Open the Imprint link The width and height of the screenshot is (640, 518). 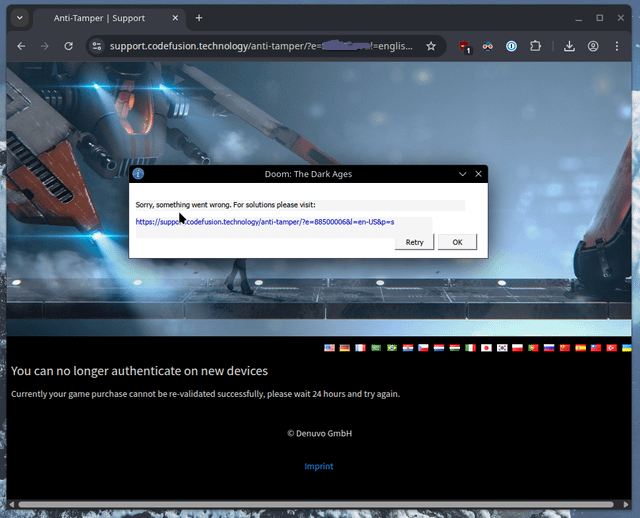[319, 466]
